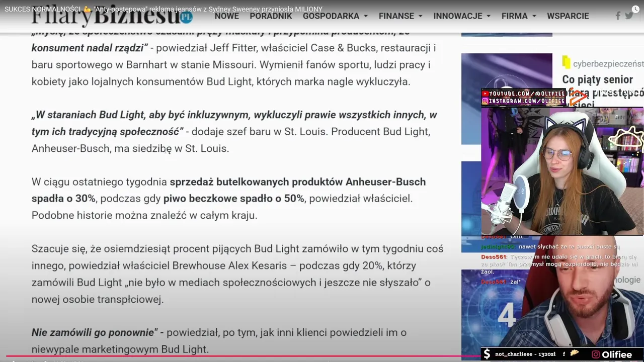Click the FilaryBiznesu logo

112,17
